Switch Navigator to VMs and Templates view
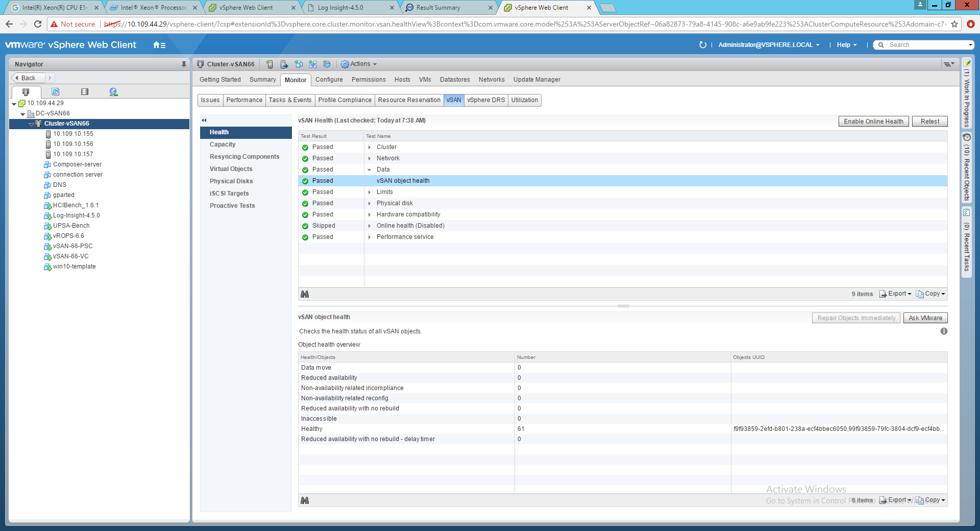Image resolution: width=980 pixels, height=531 pixels. tap(55, 92)
